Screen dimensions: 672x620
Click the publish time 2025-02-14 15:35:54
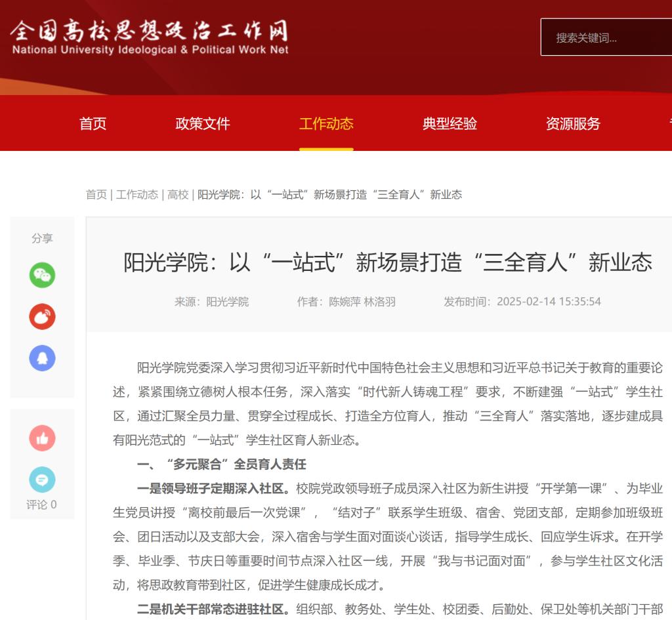[x=549, y=302]
